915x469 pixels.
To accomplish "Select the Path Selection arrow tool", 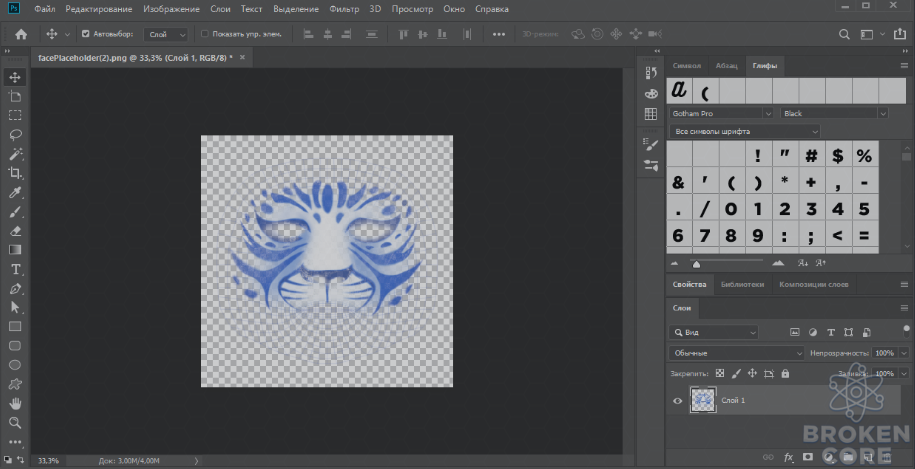I will pyautogui.click(x=15, y=307).
